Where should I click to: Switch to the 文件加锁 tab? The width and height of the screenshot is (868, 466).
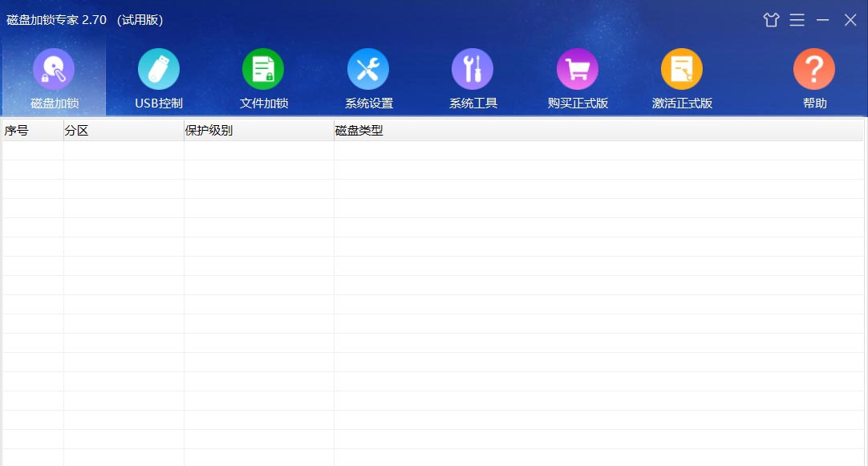tap(262, 76)
